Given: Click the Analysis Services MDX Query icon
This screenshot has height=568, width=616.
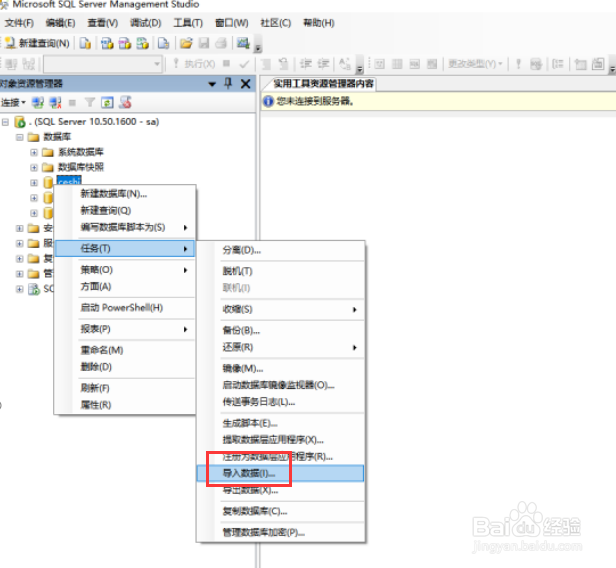Looking at the screenshot, I should click(x=107, y=43).
